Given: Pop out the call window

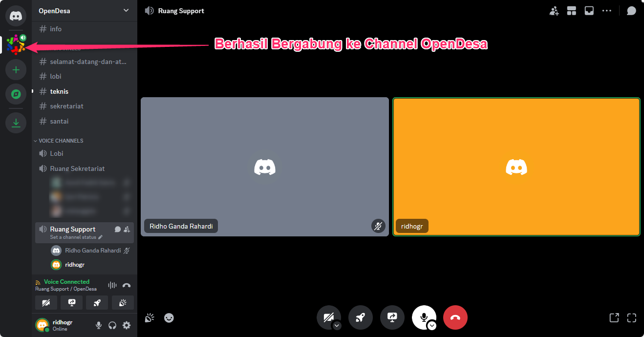Looking at the screenshot, I should (614, 318).
